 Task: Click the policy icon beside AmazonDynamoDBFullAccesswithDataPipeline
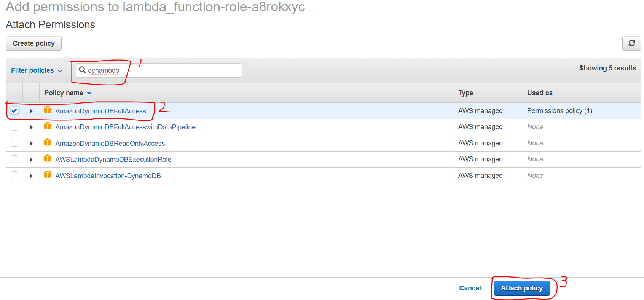click(x=48, y=126)
